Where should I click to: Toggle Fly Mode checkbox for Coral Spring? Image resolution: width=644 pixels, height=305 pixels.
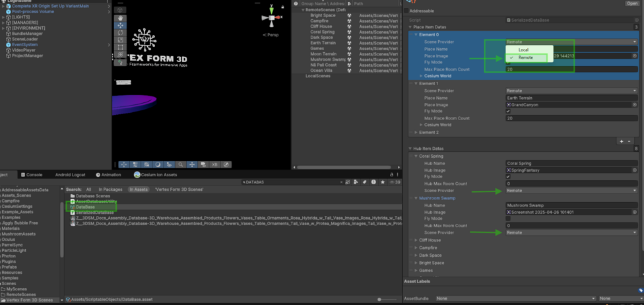click(x=508, y=177)
